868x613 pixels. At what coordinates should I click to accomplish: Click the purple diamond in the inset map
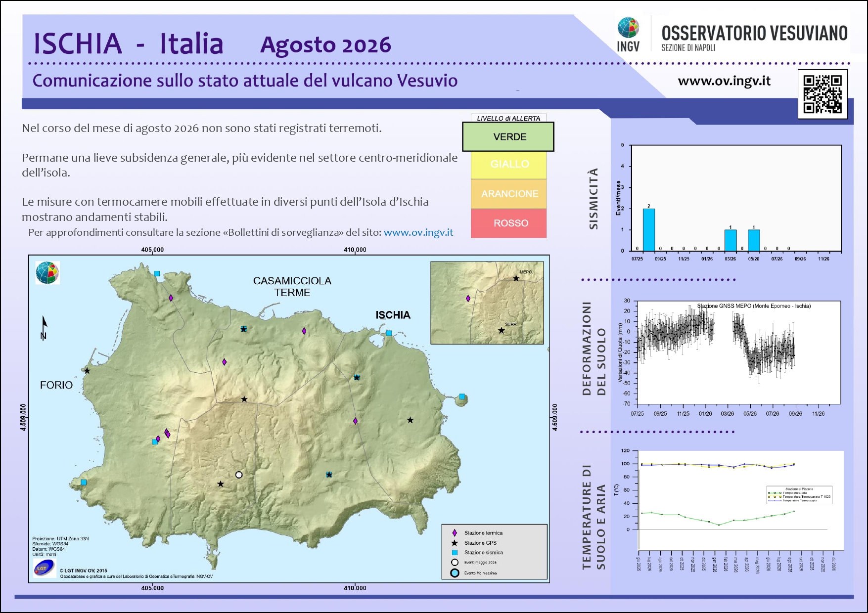point(468,299)
